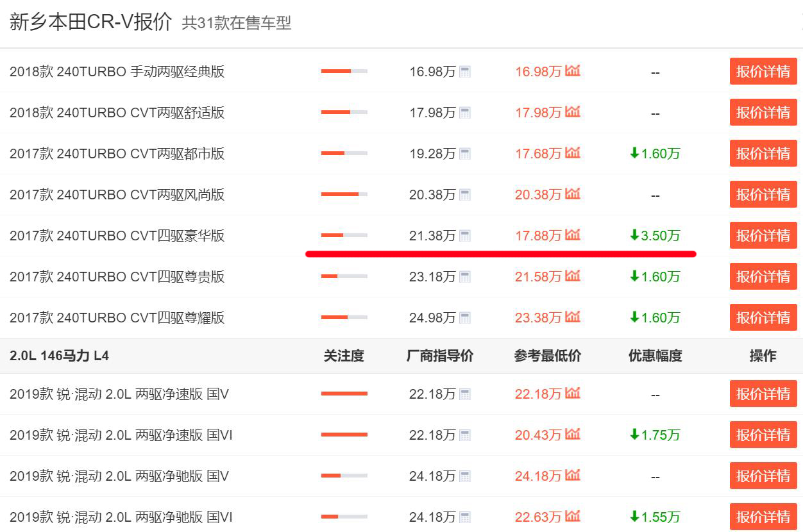Open calculator icon in 两驱净驰版 国V row

465,476
